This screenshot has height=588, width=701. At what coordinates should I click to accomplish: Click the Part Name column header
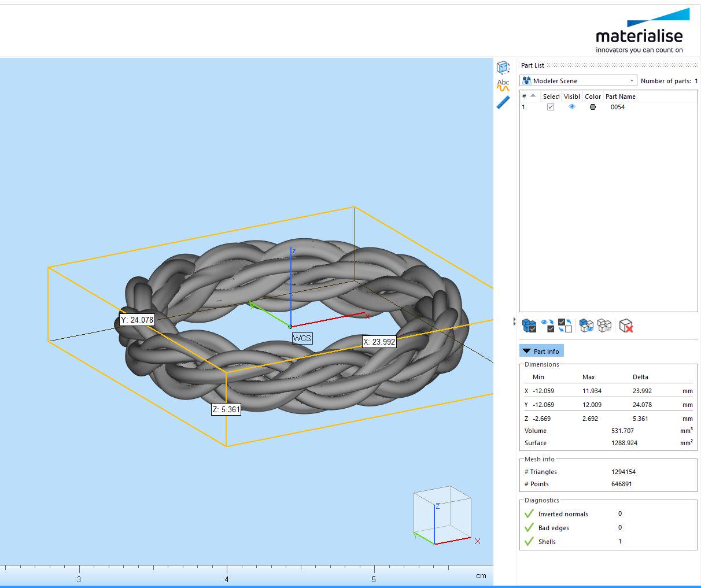621,97
